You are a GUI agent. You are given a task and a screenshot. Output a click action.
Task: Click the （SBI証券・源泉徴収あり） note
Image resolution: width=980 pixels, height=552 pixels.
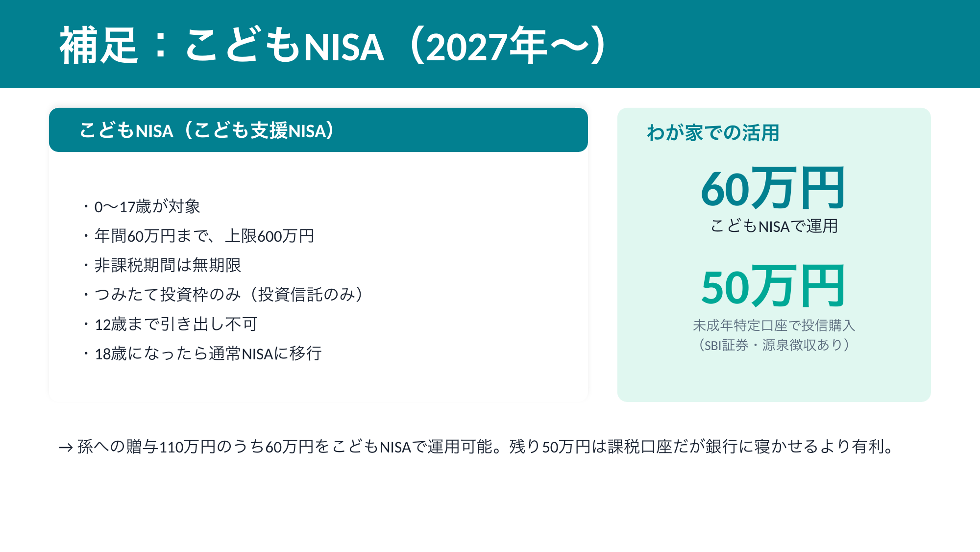click(774, 345)
